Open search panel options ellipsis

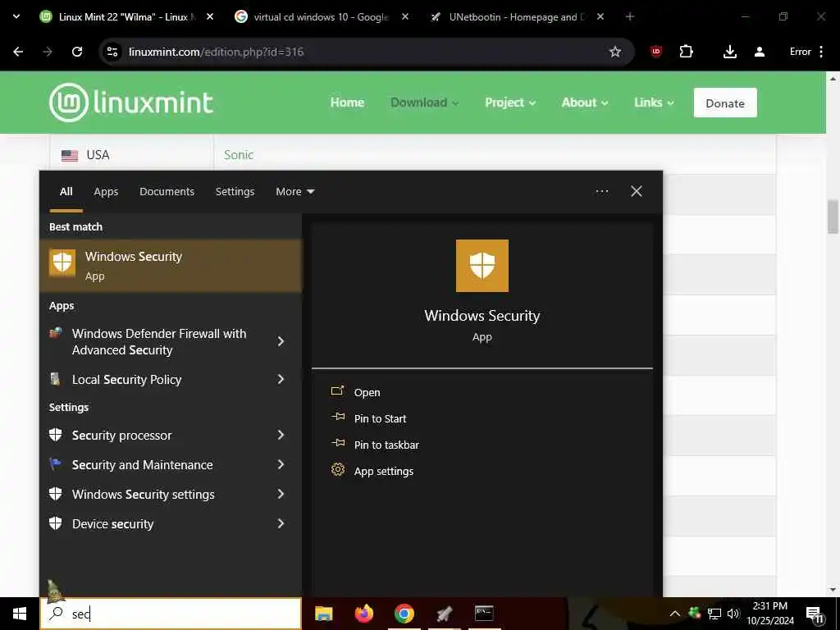tap(601, 191)
